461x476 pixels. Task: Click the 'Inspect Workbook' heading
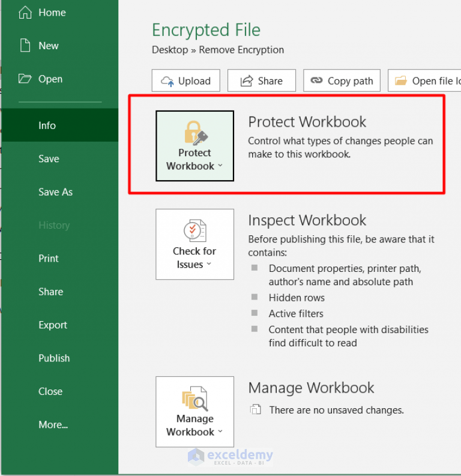point(307,220)
